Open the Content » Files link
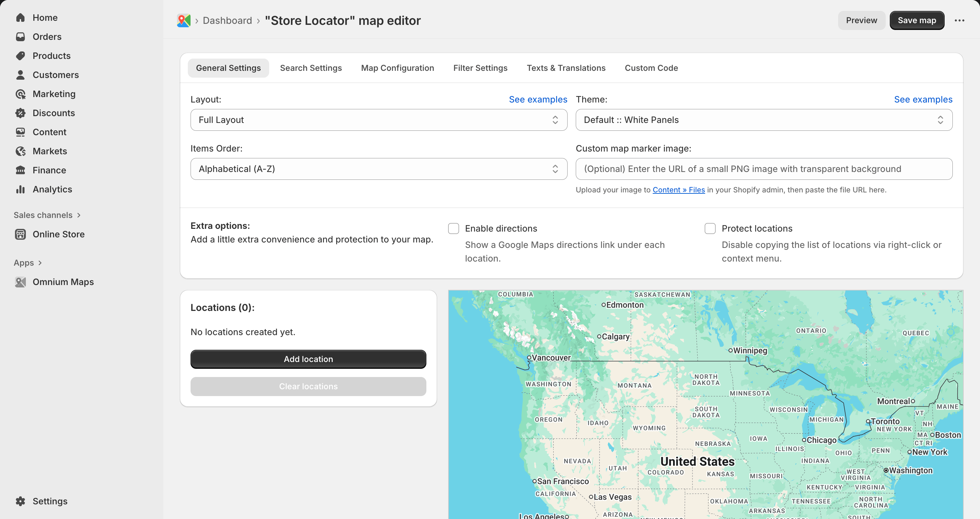 click(x=679, y=190)
